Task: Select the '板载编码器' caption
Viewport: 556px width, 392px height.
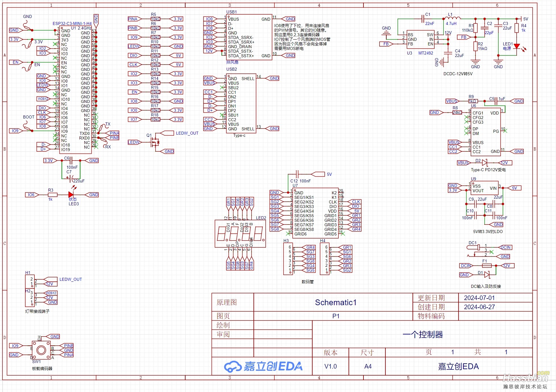Action: pyautogui.click(x=42, y=369)
